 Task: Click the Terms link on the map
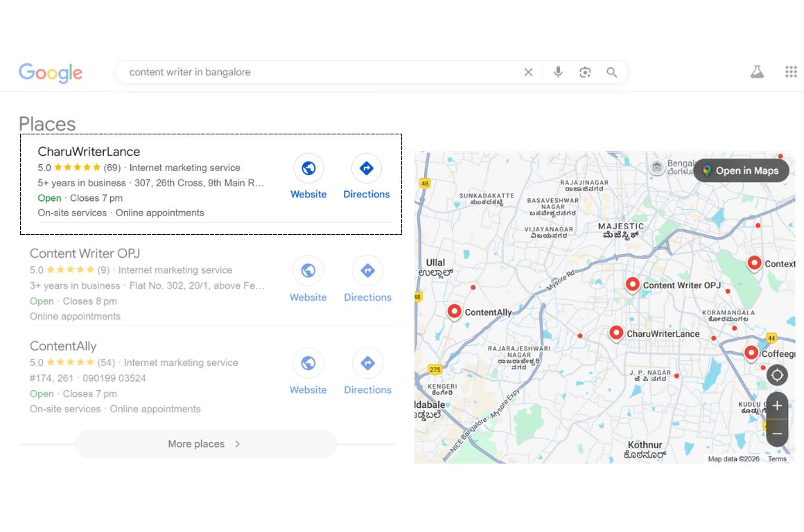coord(778,458)
